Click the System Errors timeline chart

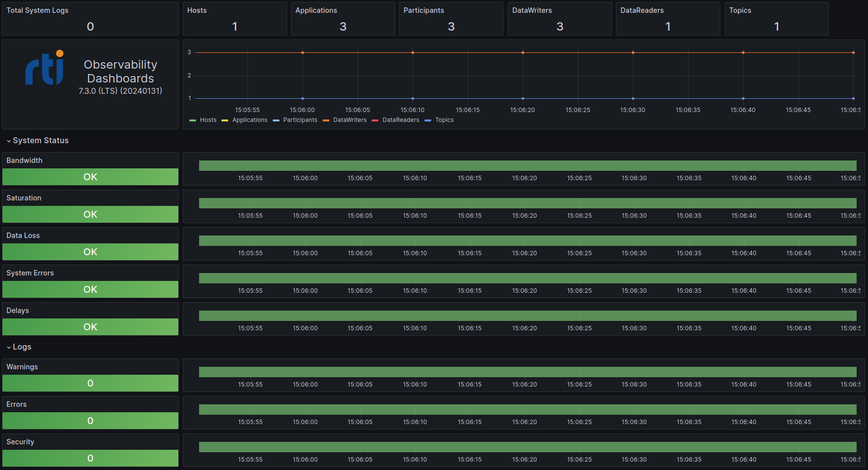point(524,278)
